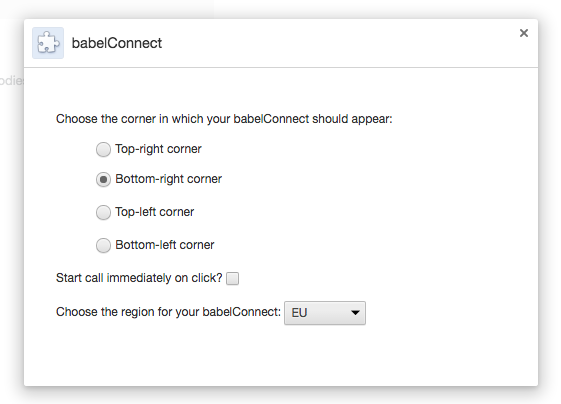Select the Bottom-right corner radio button
Image resolution: width=561 pixels, height=404 pixels.
103,180
